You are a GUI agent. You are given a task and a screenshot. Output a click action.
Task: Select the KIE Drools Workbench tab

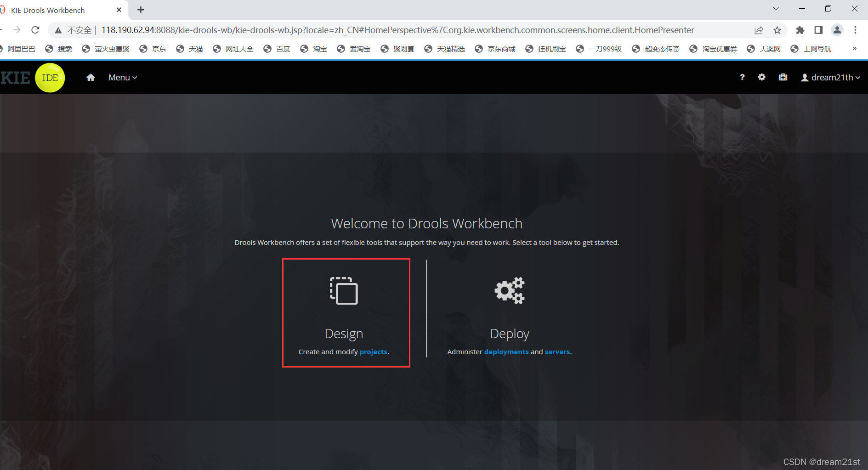pyautogui.click(x=63, y=10)
